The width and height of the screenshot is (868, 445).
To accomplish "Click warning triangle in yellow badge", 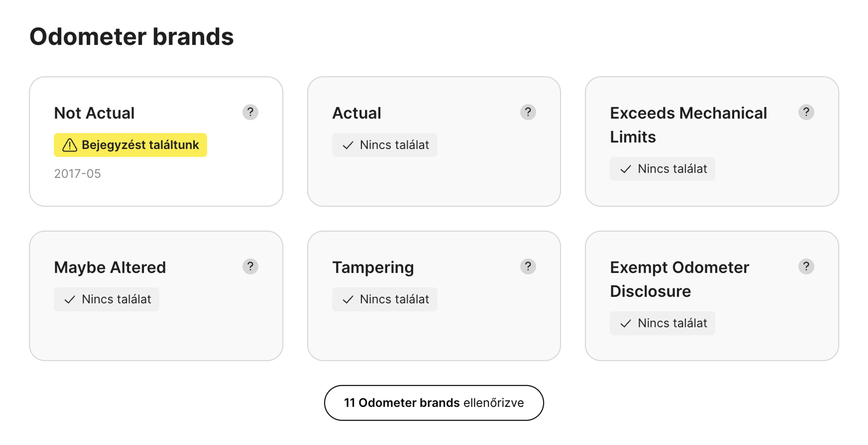I will pos(70,145).
